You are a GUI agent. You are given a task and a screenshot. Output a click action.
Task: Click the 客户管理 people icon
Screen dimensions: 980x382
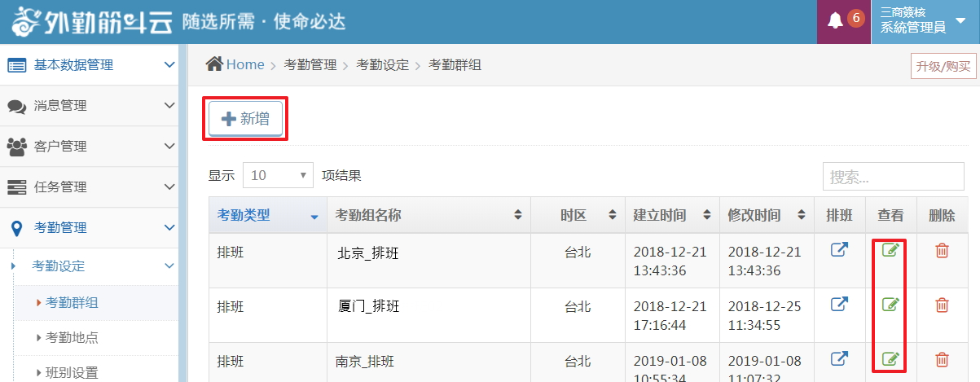click(16, 147)
